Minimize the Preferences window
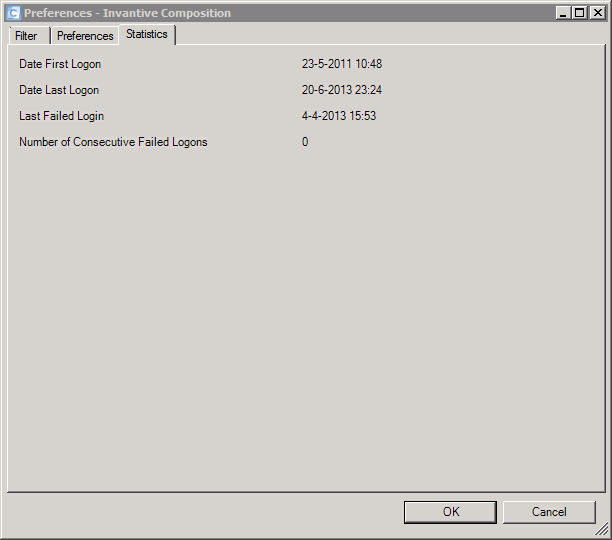The image size is (612, 540). pos(563,13)
